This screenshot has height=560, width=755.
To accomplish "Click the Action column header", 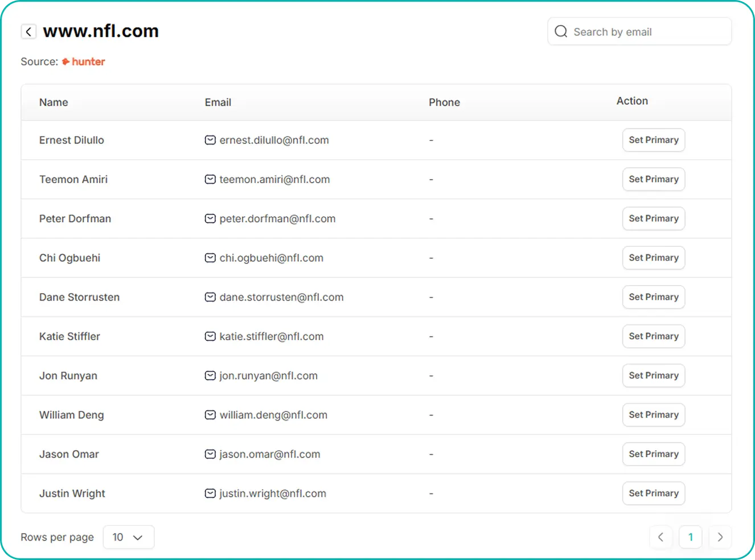I will (x=632, y=101).
